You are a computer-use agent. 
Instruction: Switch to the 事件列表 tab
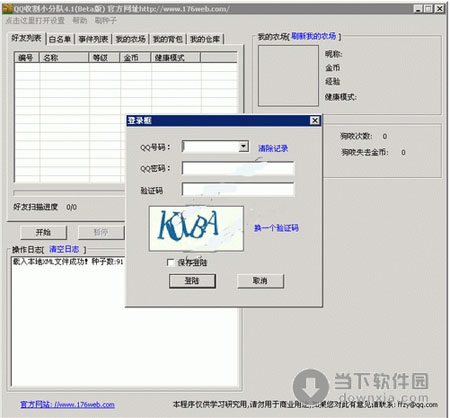coord(93,39)
